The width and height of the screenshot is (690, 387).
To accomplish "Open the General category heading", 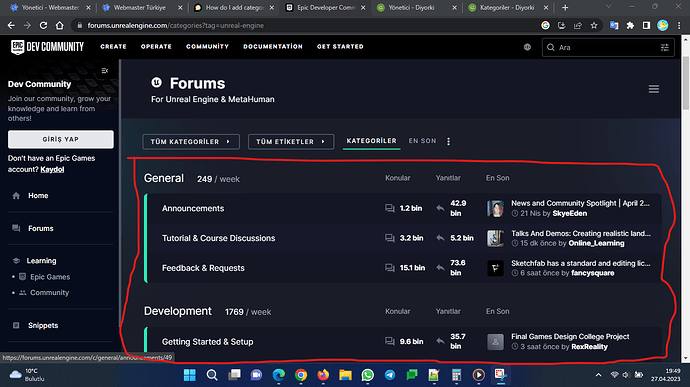I will (164, 178).
